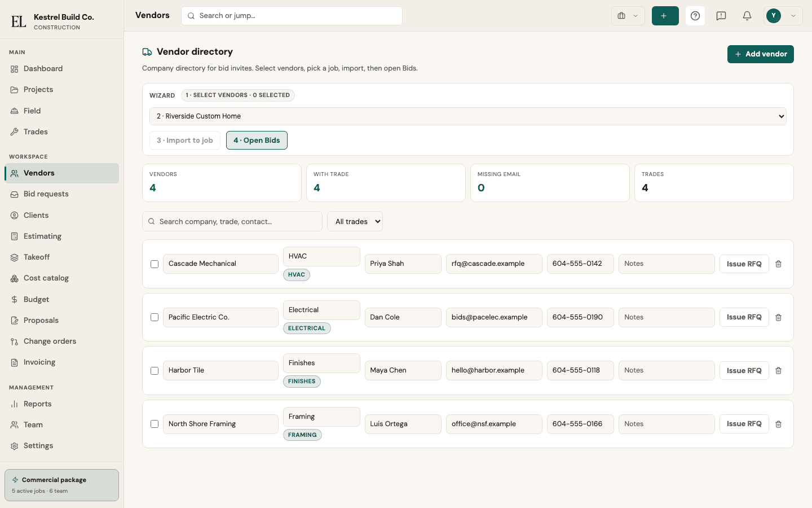Delete the Harbor Tile vendor row

[x=778, y=370]
